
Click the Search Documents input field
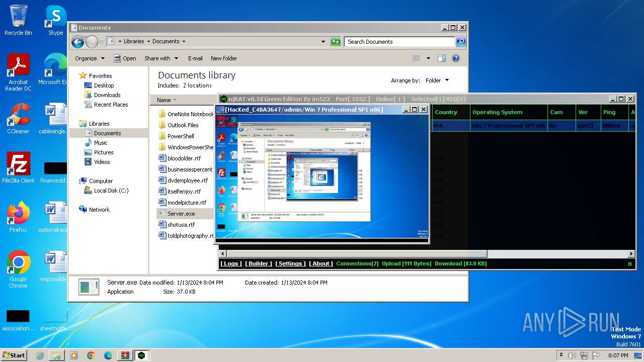click(x=400, y=42)
